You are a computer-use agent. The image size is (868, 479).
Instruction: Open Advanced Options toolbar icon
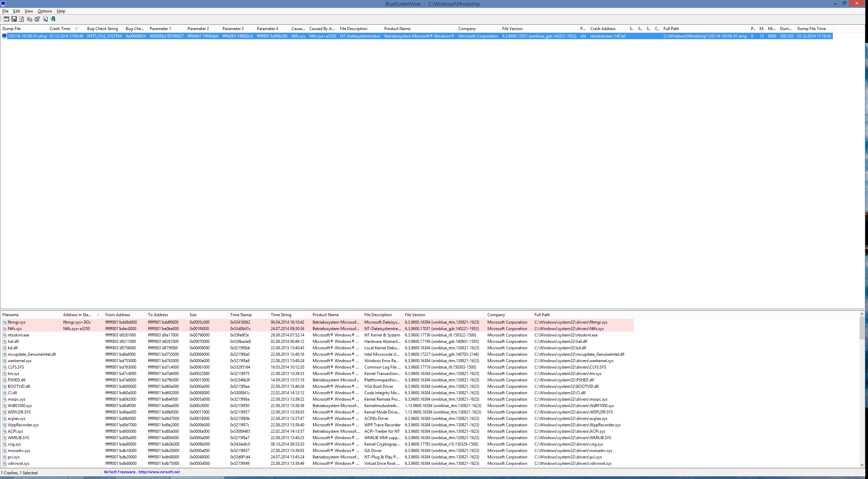click(6, 19)
